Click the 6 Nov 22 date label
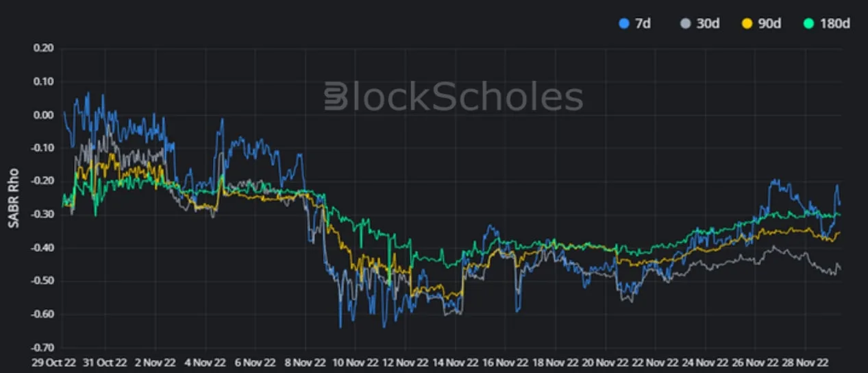The image size is (868, 373). click(255, 361)
